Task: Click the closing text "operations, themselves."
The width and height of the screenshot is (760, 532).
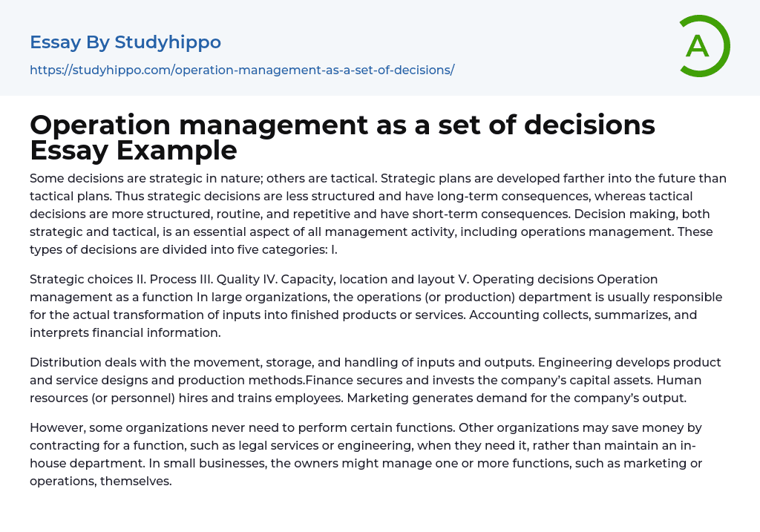Action: 101,481
